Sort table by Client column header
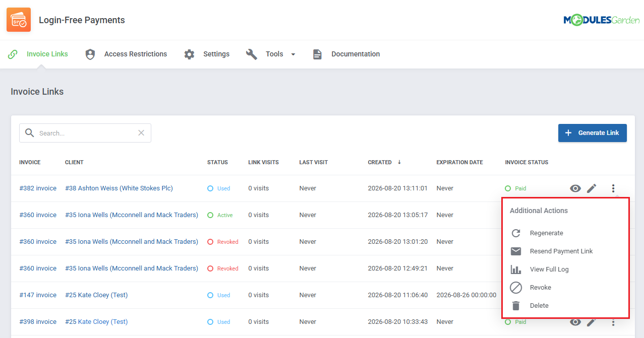 [x=74, y=162]
